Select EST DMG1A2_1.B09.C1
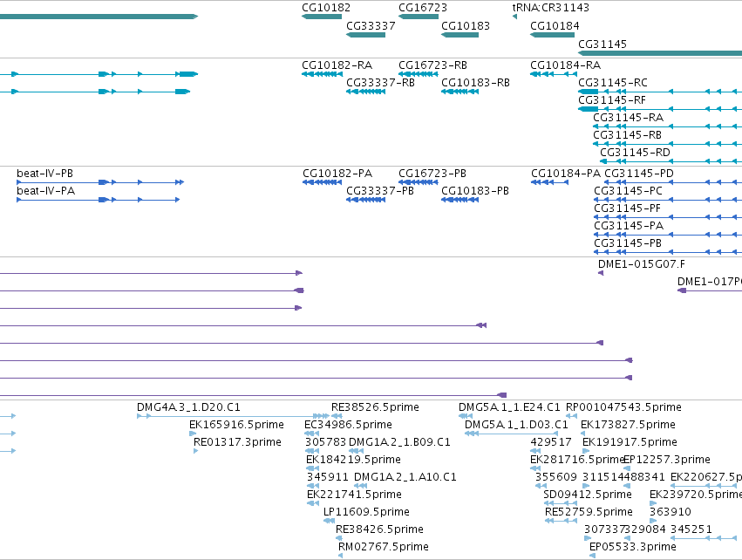The image size is (742, 560). 399,442
